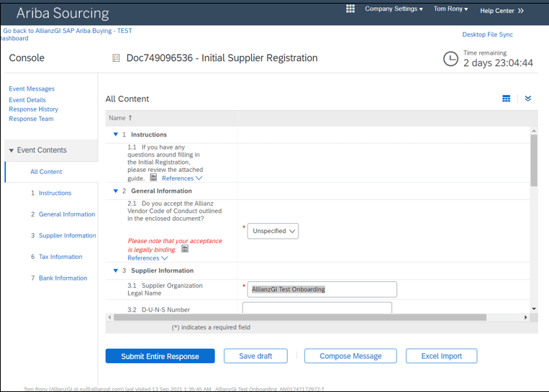The width and height of the screenshot is (549, 392).
Task: Select All Content in Event Contents
Action: [x=46, y=171]
